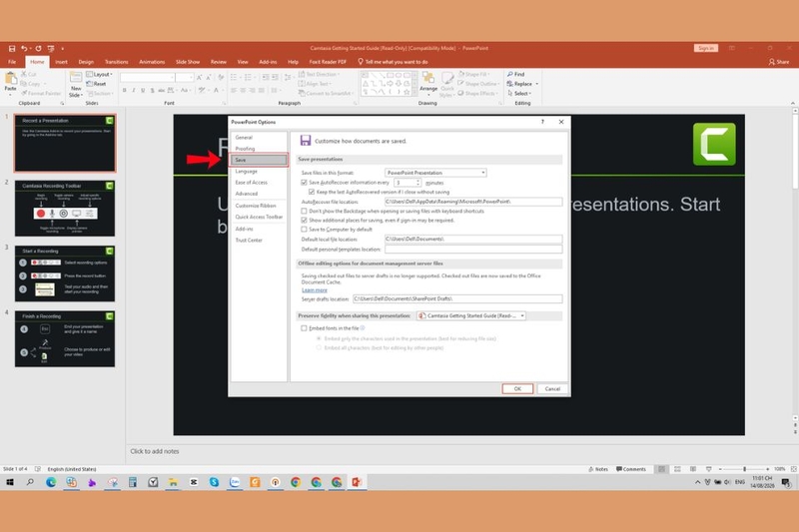Toggle the Bold formatting icon
799x532 pixels.
click(124, 90)
